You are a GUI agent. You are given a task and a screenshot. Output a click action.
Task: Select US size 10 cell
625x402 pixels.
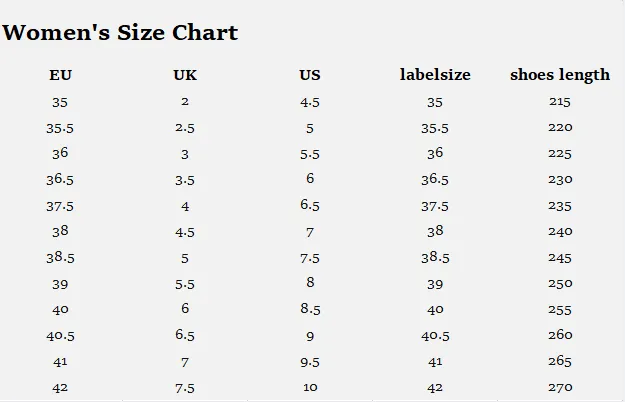310,387
